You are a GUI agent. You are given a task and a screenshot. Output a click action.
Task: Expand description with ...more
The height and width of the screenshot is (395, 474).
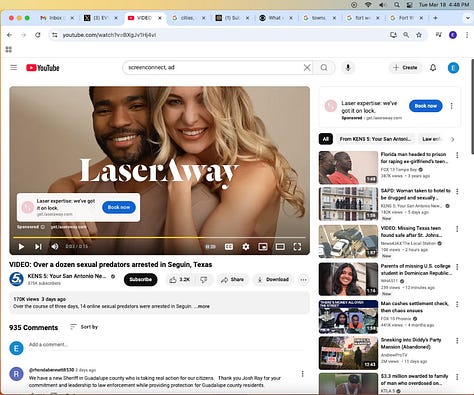click(x=202, y=306)
